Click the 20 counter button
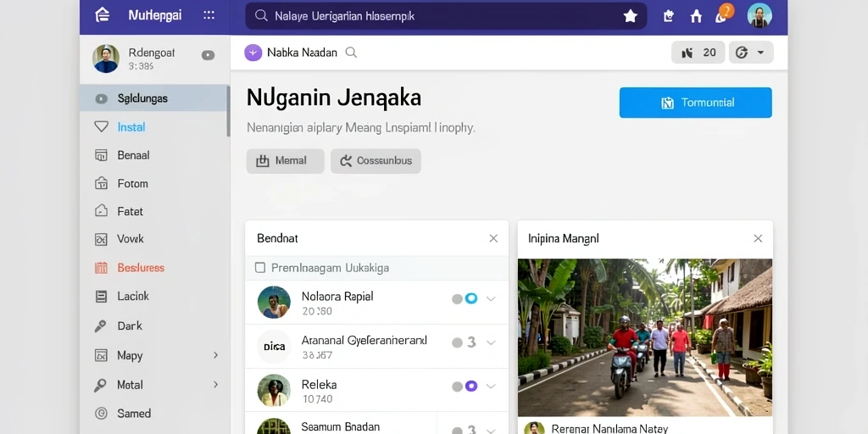Screen dimensions: 868x434 point(698,53)
